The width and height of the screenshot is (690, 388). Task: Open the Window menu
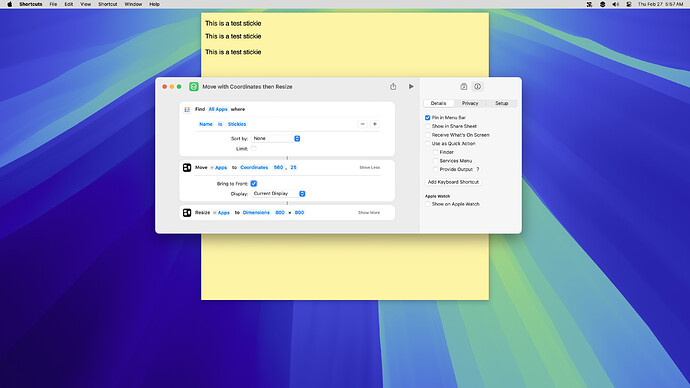[x=133, y=4]
